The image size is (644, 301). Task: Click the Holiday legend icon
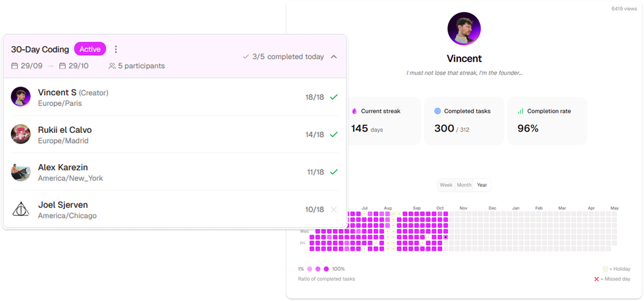(x=605, y=269)
